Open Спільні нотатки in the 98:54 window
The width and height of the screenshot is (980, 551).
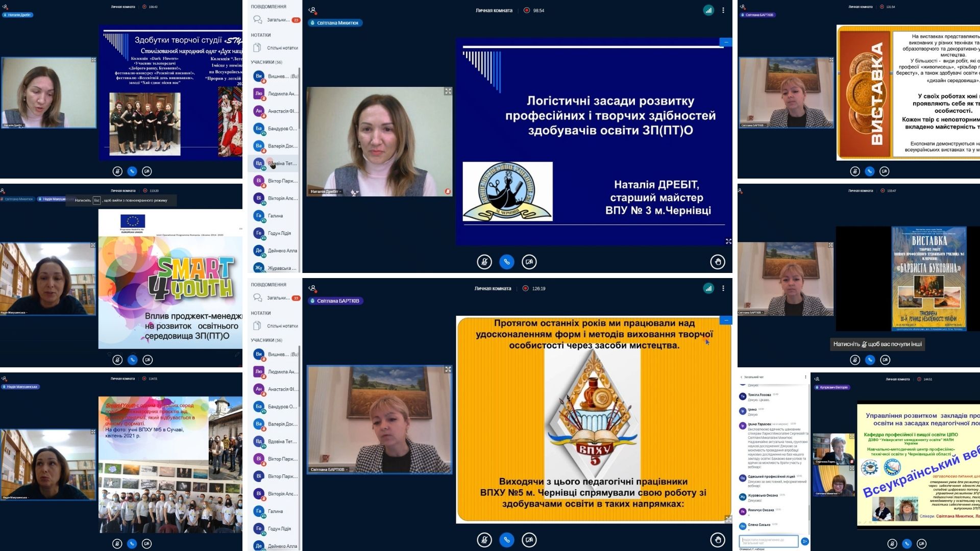[276, 48]
